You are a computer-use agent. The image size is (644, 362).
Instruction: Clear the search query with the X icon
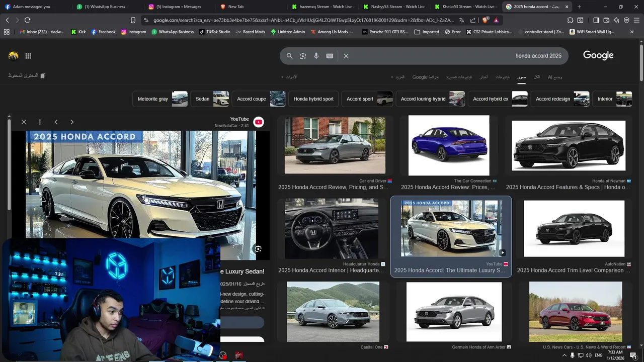point(346,56)
